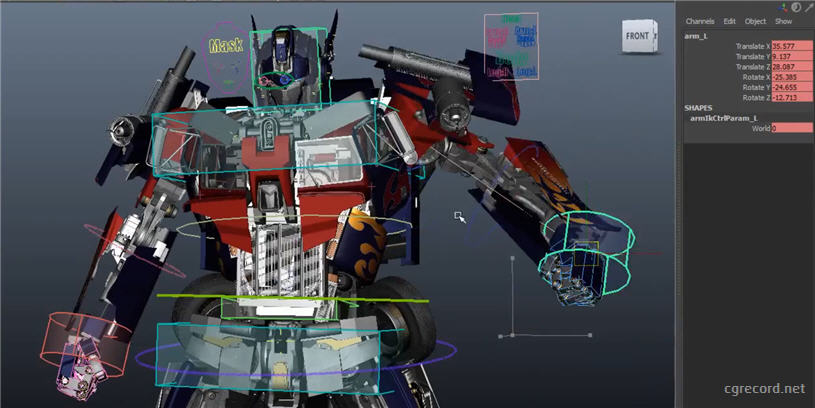Select the Rotate Y channel label
The image size is (815, 408).
[x=756, y=87]
